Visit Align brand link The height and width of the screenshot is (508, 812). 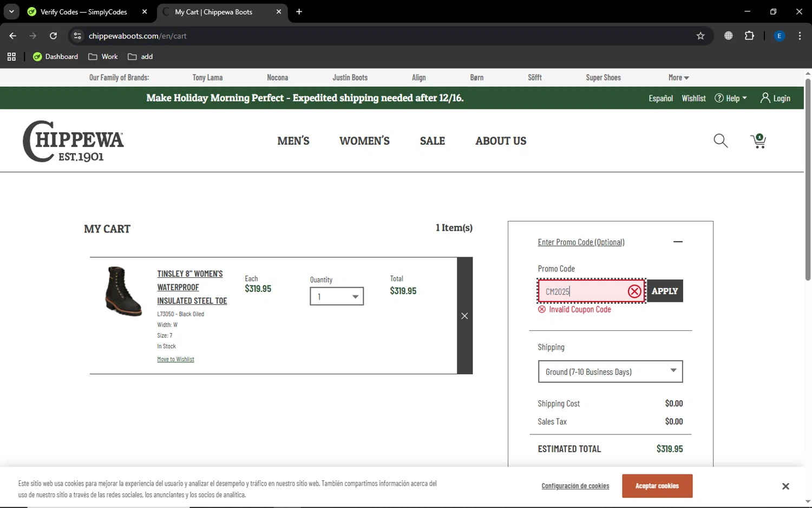(x=419, y=77)
